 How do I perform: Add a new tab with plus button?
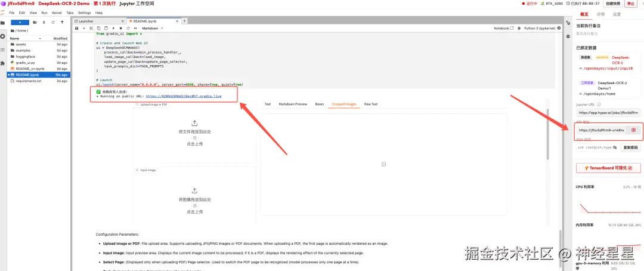click(x=184, y=21)
